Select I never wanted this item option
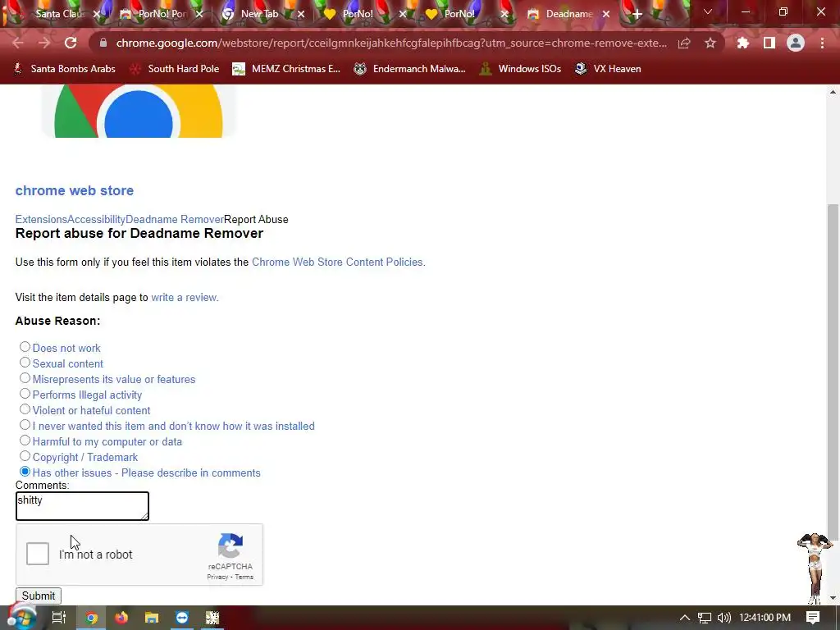840x630 pixels. tap(25, 425)
